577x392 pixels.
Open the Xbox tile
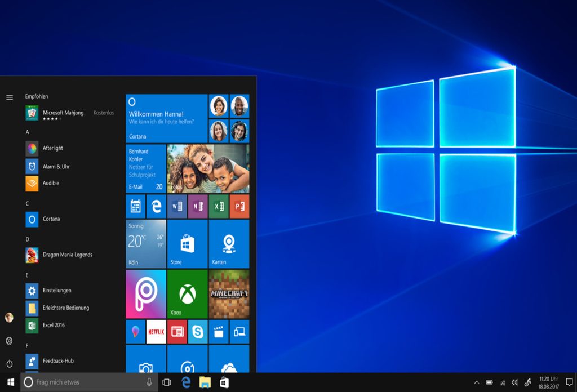[187, 294]
